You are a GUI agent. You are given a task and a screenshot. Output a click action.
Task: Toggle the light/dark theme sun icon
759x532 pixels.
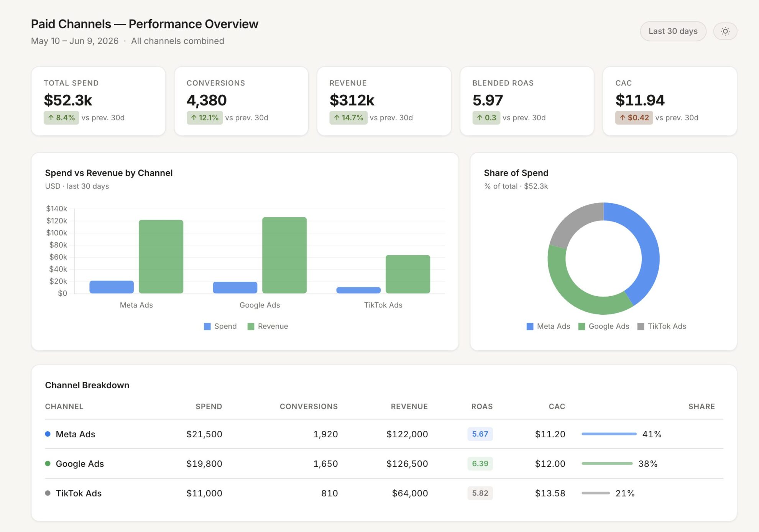coord(725,31)
